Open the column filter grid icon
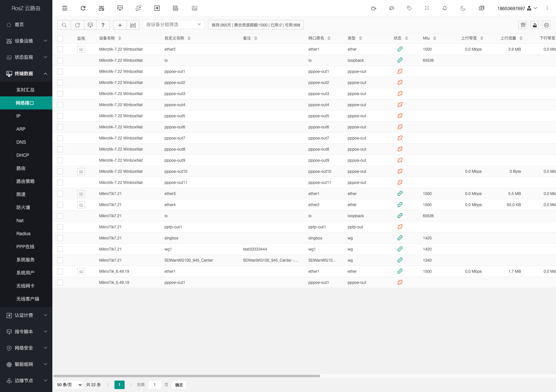 [x=523, y=25]
